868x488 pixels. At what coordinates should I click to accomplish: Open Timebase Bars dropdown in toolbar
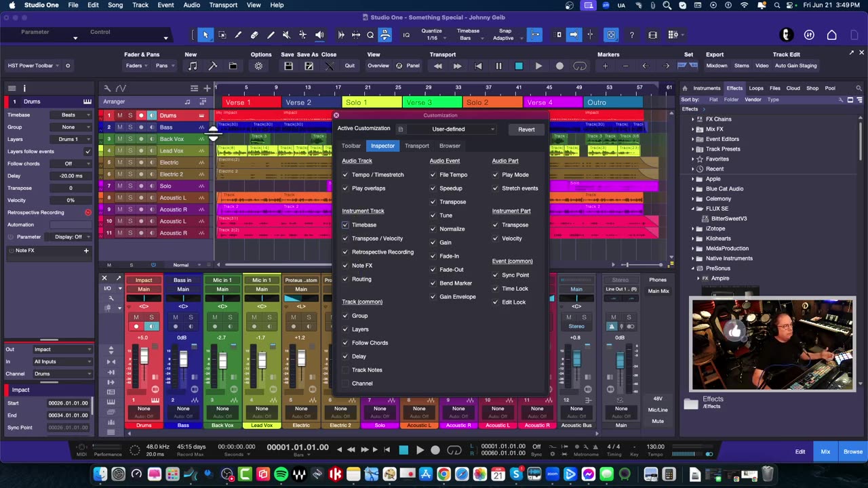click(x=469, y=35)
